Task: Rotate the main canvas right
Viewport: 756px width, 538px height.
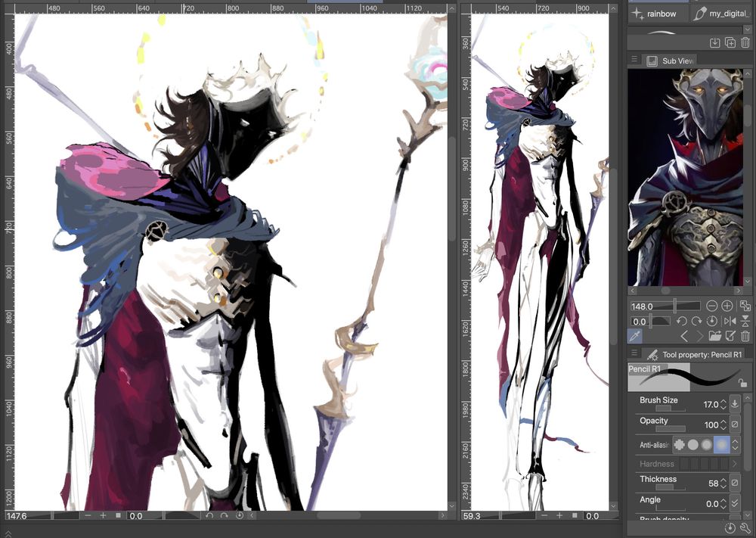Action: [x=224, y=516]
